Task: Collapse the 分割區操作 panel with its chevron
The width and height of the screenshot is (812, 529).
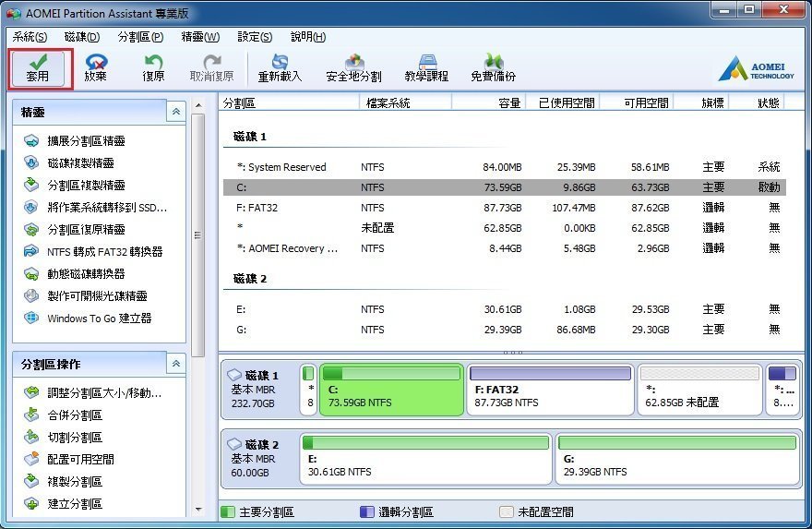Action: pos(176,364)
